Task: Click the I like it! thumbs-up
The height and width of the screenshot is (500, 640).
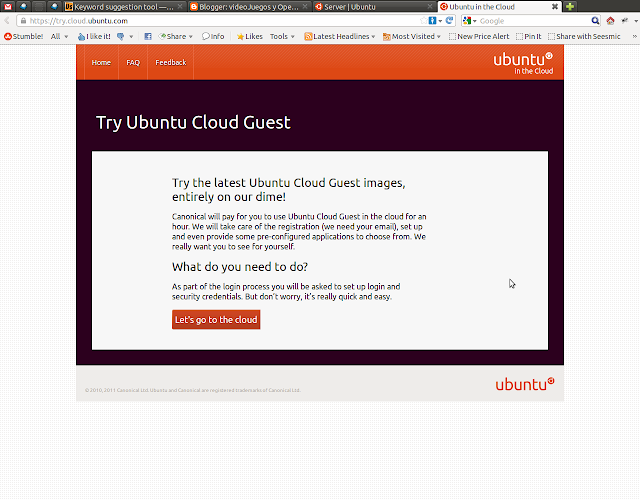Action: click(94, 36)
